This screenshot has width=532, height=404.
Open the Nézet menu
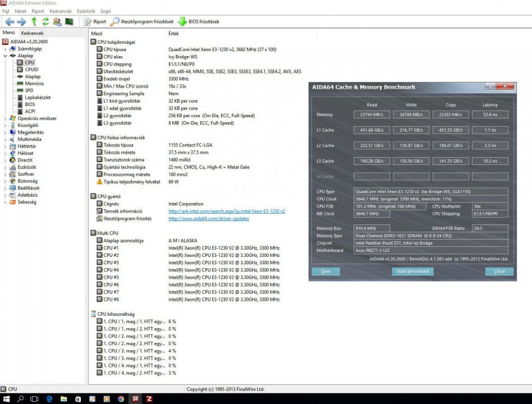(20, 11)
